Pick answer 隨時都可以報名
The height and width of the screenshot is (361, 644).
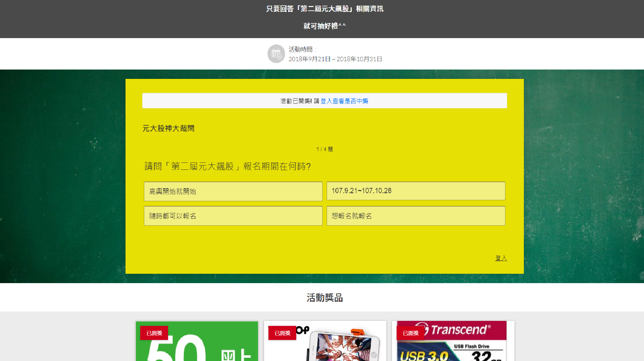point(233,216)
